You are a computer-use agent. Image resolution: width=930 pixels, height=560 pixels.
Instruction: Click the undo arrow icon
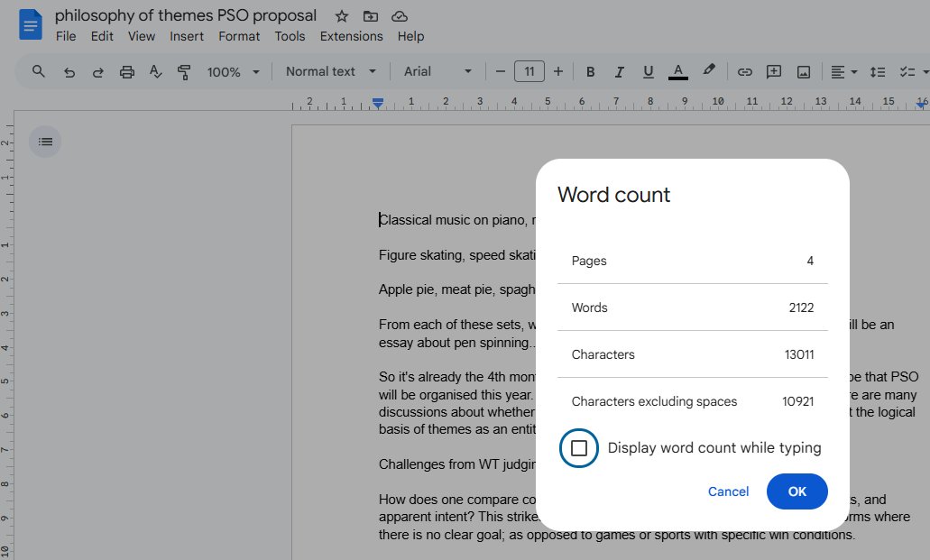tap(69, 72)
